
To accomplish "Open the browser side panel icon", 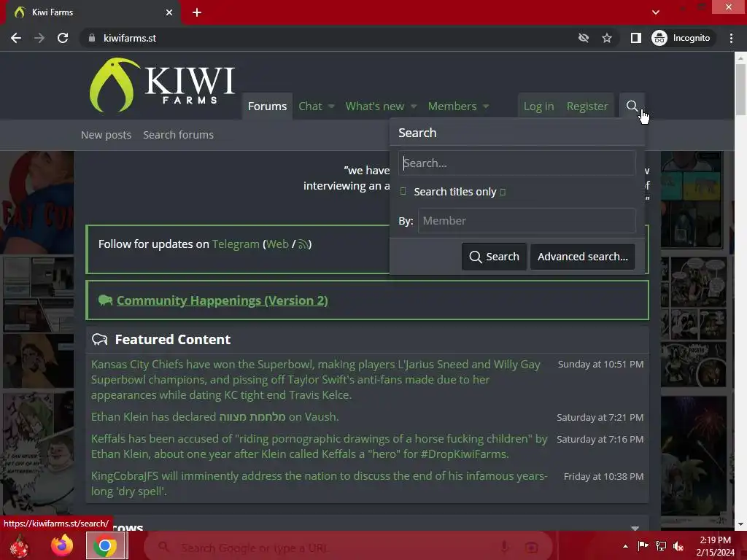I will pyautogui.click(x=635, y=38).
